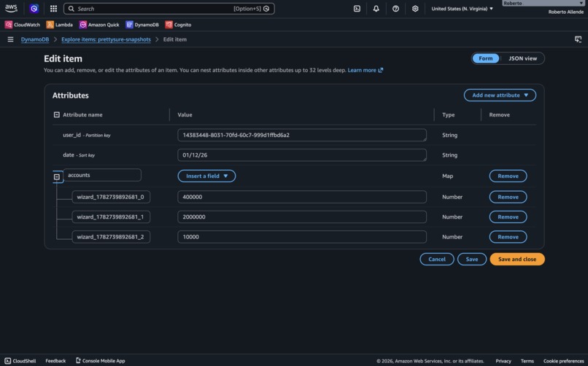This screenshot has height=366, width=588.
Task: Open the CloudWatch favorite shortcut
Action: pos(22,25)
